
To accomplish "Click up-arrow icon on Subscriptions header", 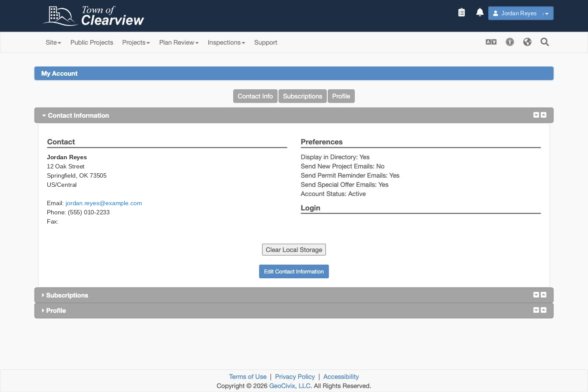I will (543, 295).
